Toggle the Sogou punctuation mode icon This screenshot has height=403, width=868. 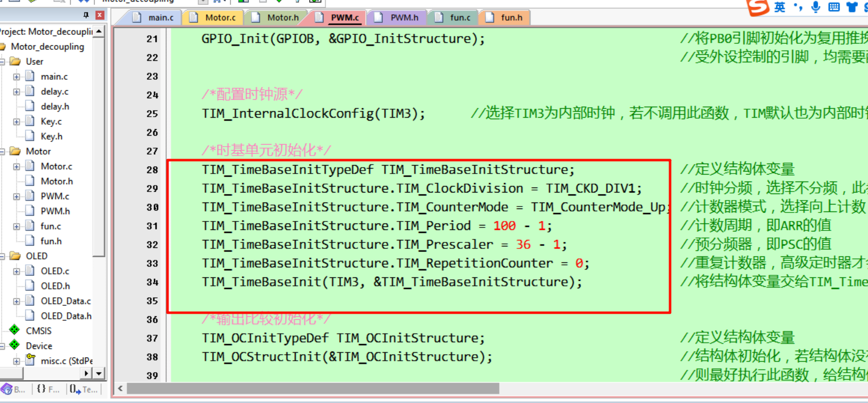798,7
